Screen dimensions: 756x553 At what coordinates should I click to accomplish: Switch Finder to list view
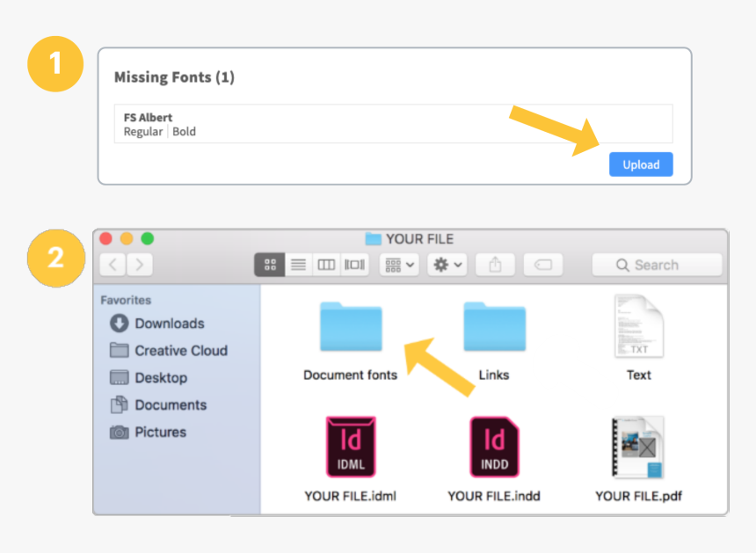pos(299,265)
